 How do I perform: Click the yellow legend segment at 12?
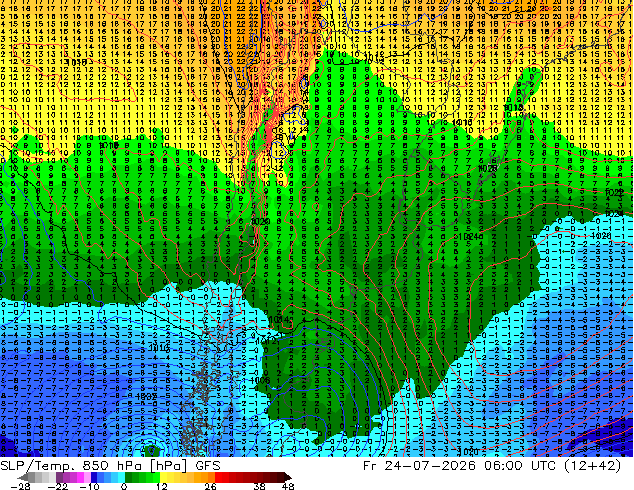[x=164, y=477]
